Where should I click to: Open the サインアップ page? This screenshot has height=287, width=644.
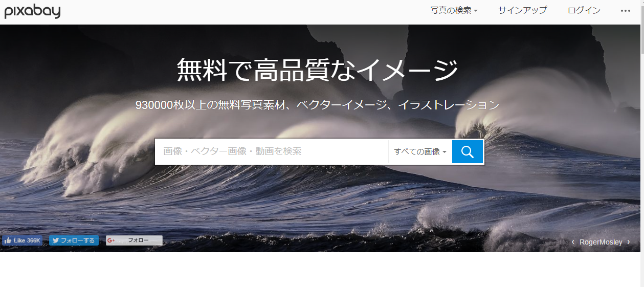tap(522, 10)
